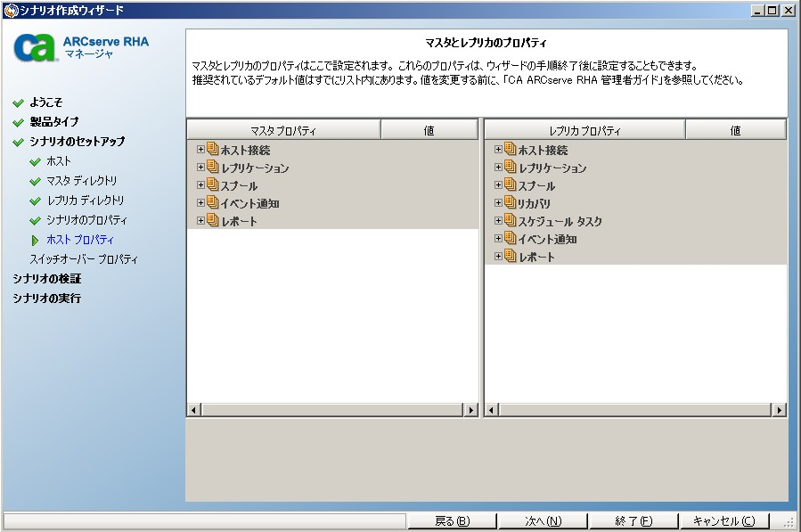Expand ホスト接続 in master properties

click(x=200, y=149)
